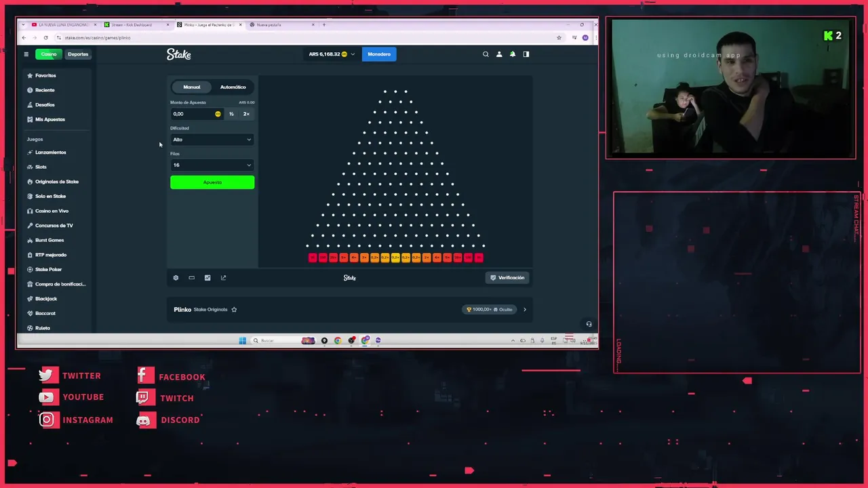
Task: Open Lanzamientos games category
Action: pos(51,152)
